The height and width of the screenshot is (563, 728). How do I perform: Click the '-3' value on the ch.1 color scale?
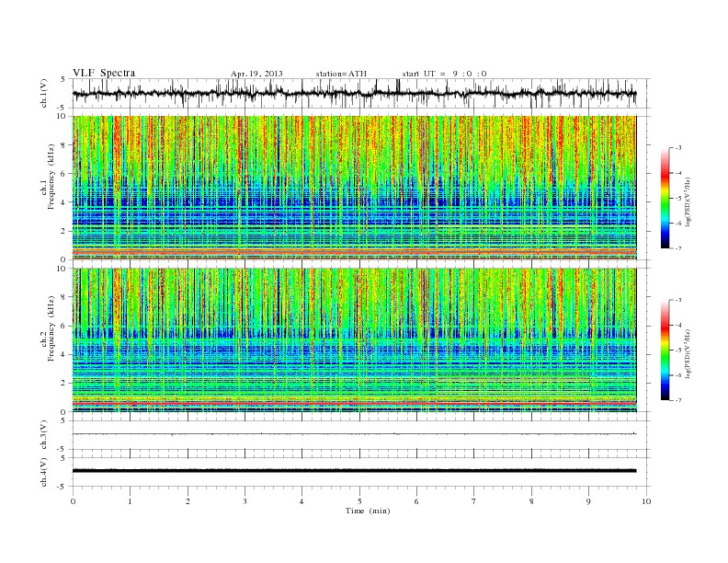click(678, 148)
